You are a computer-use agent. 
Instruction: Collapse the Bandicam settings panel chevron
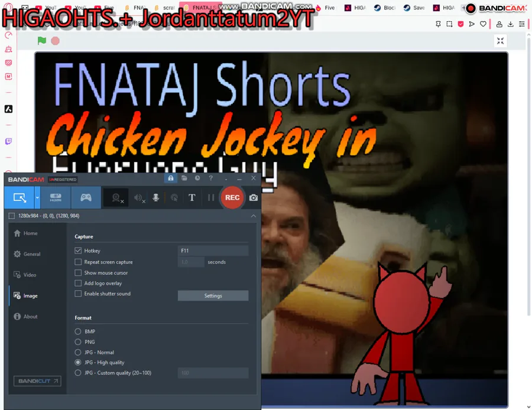click(254, 216)
